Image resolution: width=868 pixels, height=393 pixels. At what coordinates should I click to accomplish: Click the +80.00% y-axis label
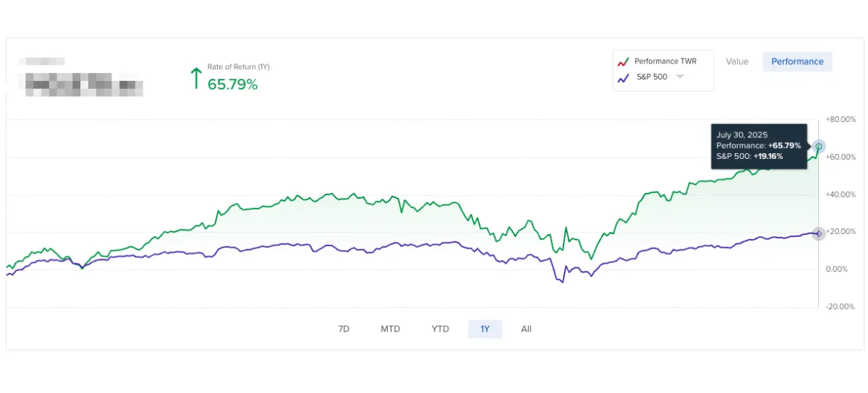click(x=841, y=119)
